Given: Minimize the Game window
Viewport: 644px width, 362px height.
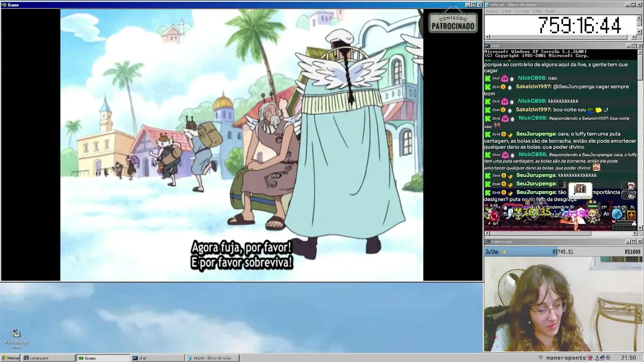Looking at the screenshot, I should pos(468,5).
